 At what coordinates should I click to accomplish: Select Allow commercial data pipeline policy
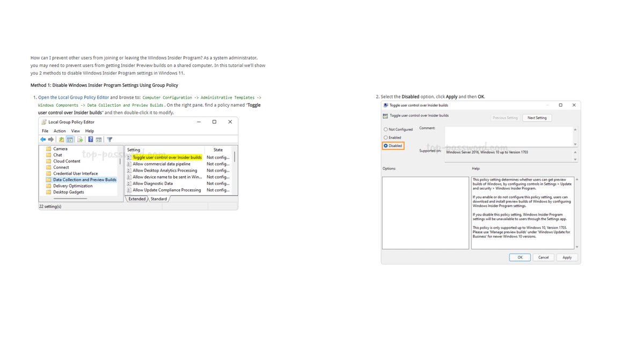coord(162,164)
